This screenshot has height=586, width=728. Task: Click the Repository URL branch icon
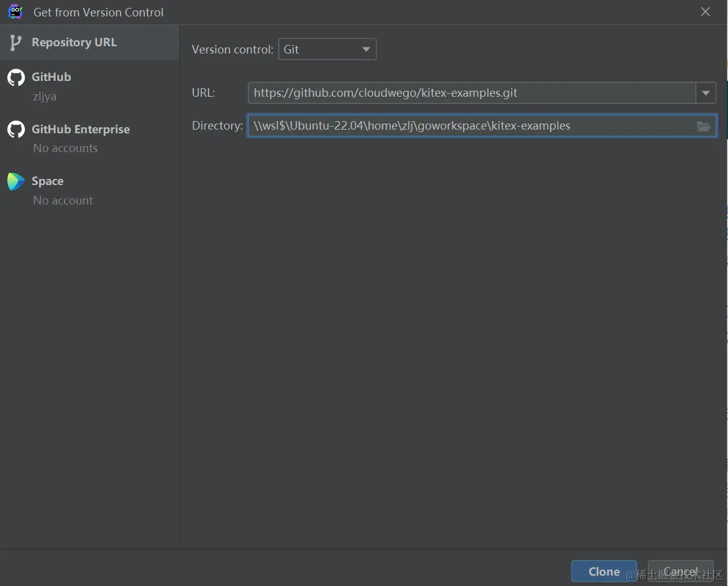[x=15, y=43]
